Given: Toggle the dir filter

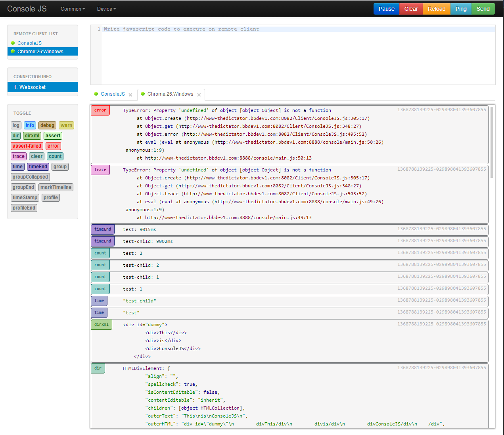Looking at the screenshot, I should [x=15, y=136].
